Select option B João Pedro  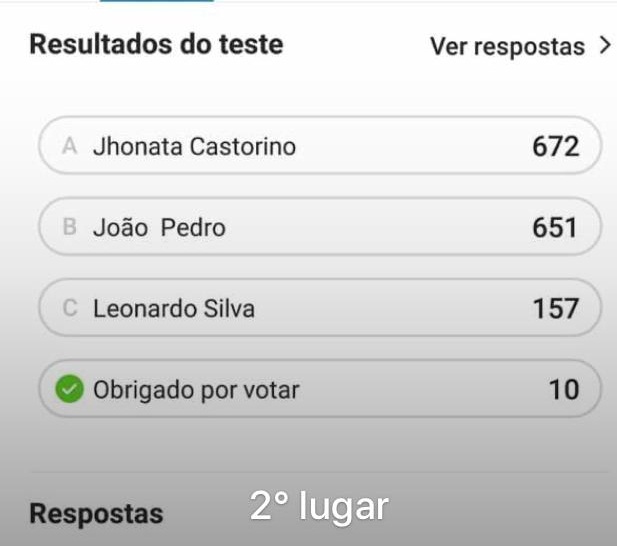coord(320,227)
